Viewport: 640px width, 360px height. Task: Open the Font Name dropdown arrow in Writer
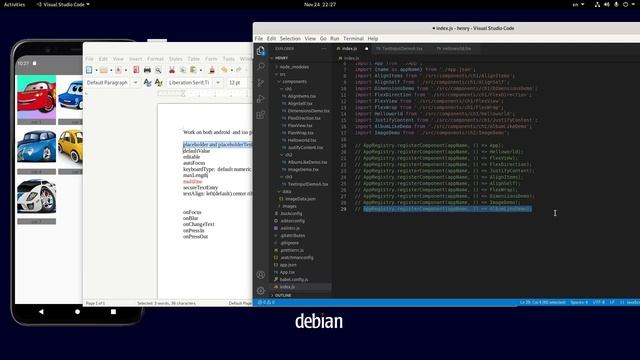218,83
